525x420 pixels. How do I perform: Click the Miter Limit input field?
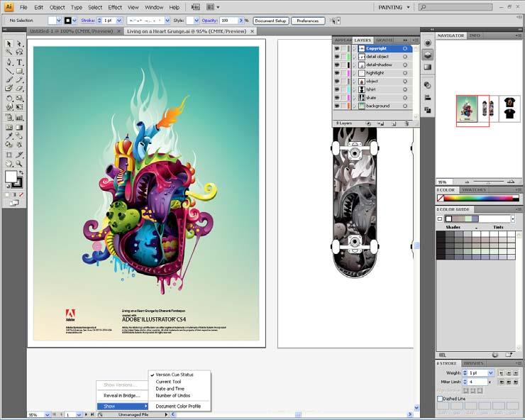tap(477, 382)
